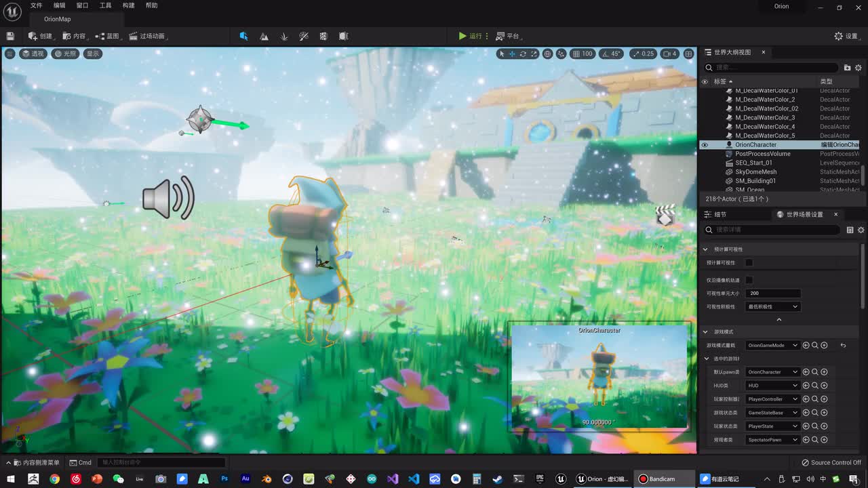Open the 显示 (Show) flags button
The image size is (868, 488).
point(92,54)
